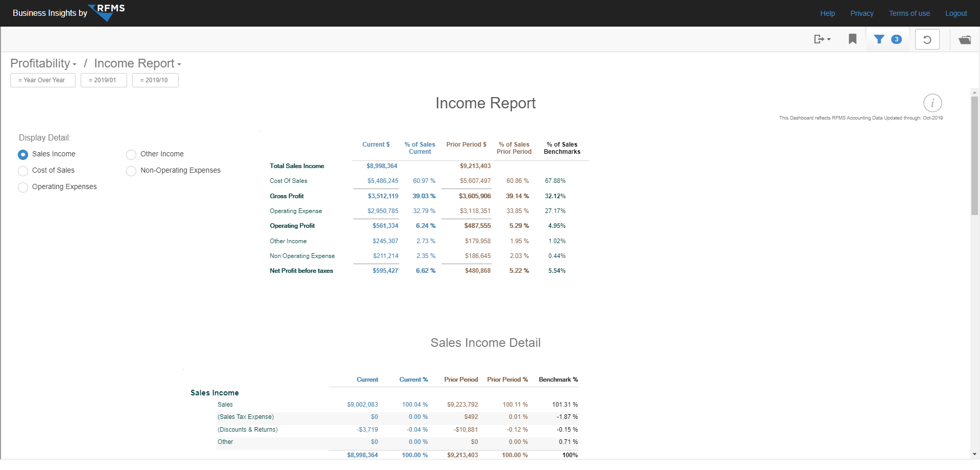
Task: Click the Logout link
Action: coord(955,13)
